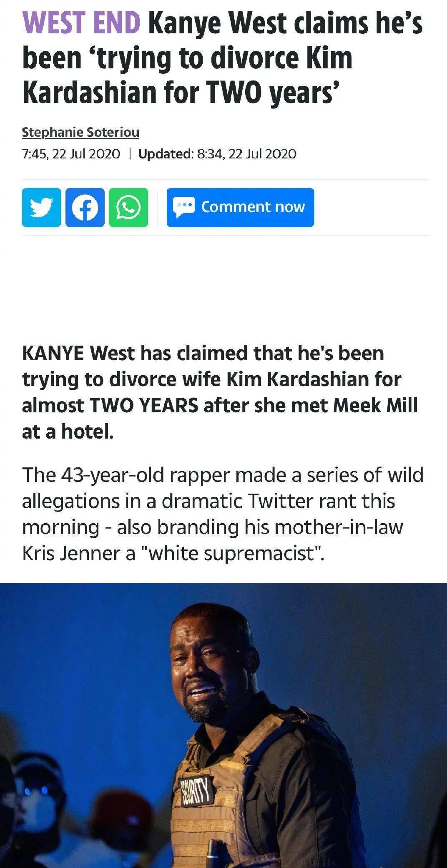Tap the headline 'trying to divorce Kim' line
447x868 pixels.
[187, 58]
